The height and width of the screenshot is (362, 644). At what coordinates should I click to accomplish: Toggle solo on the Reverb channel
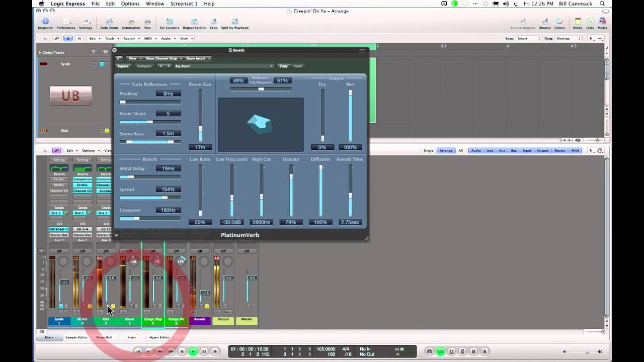207,306
